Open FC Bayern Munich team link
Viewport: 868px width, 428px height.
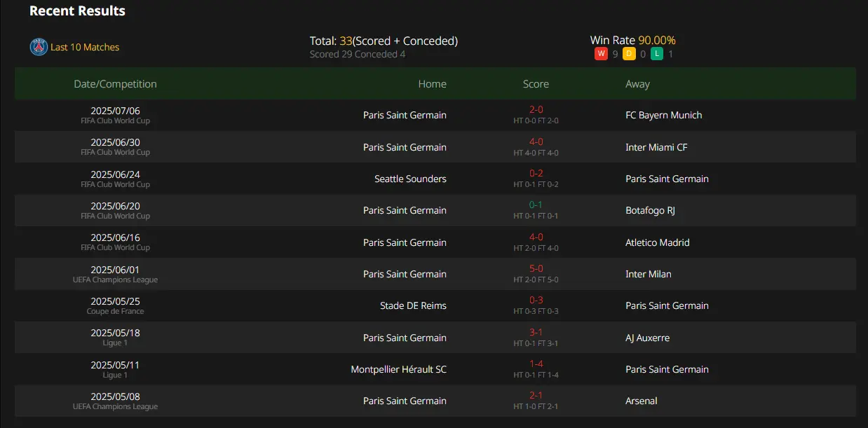(663, 115)
